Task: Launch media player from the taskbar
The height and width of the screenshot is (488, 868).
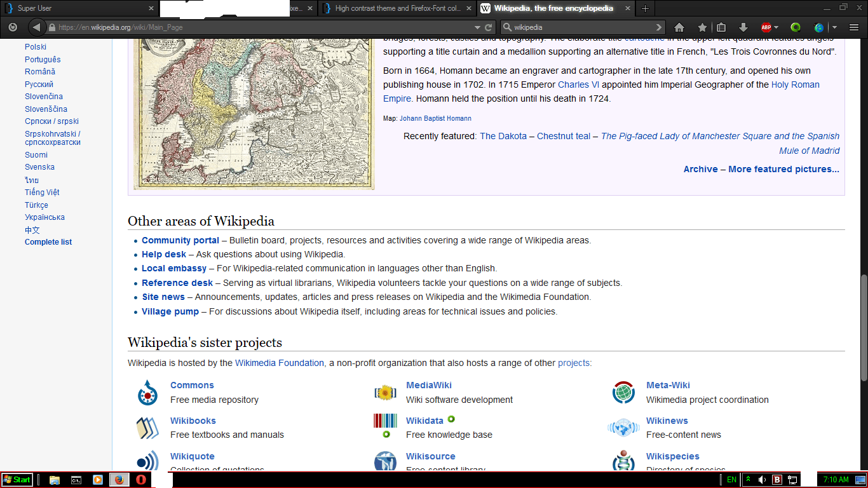Action: tap(98, 480)
